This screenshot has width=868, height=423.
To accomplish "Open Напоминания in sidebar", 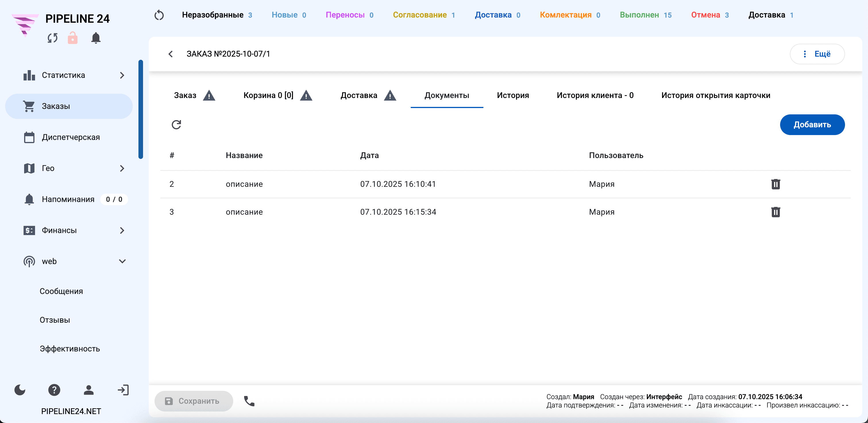I will tap(69, 199).
